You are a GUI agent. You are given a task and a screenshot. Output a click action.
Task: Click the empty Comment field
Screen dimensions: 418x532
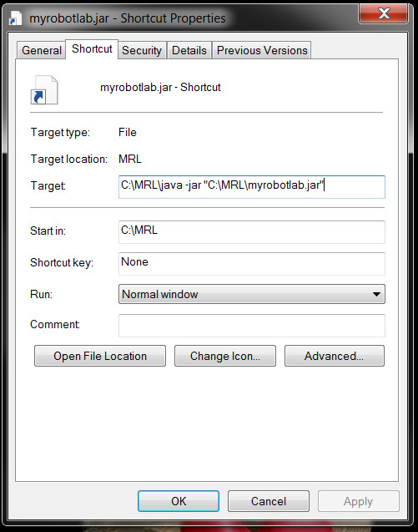[x=251, y=326]
